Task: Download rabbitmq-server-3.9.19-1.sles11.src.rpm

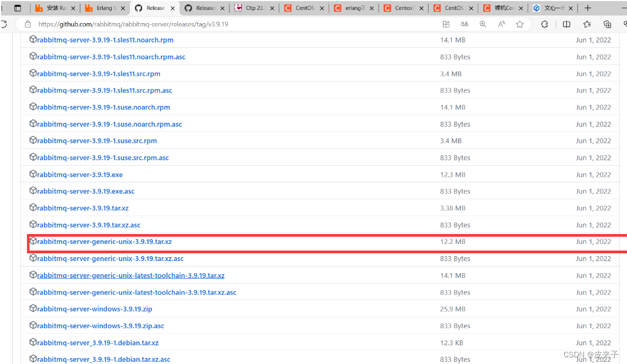Action: (99, 74)
